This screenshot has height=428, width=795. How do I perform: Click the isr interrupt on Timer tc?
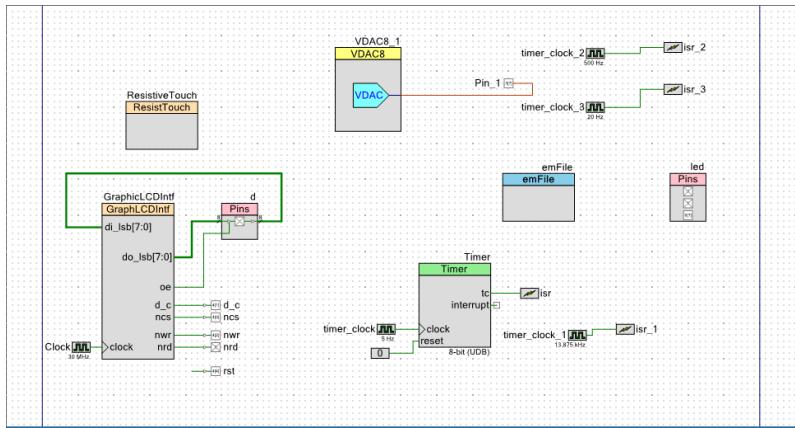(x=529, y=293)
